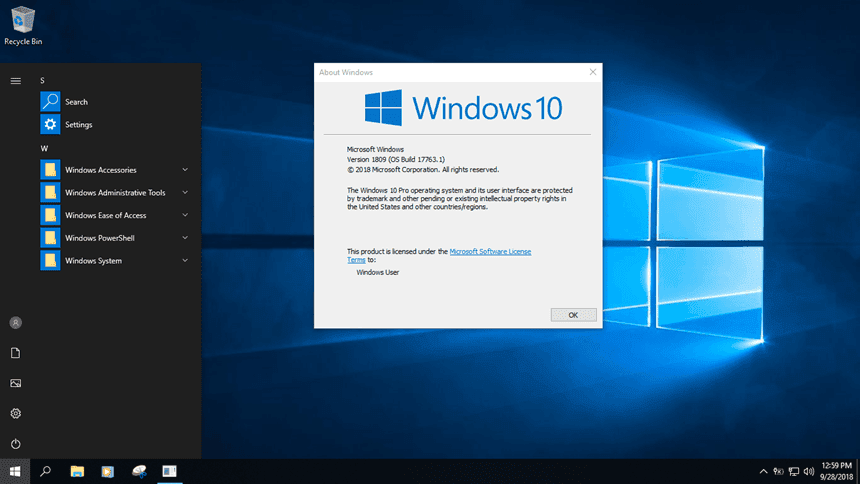Expand the Windows System folder

point(116,261)
